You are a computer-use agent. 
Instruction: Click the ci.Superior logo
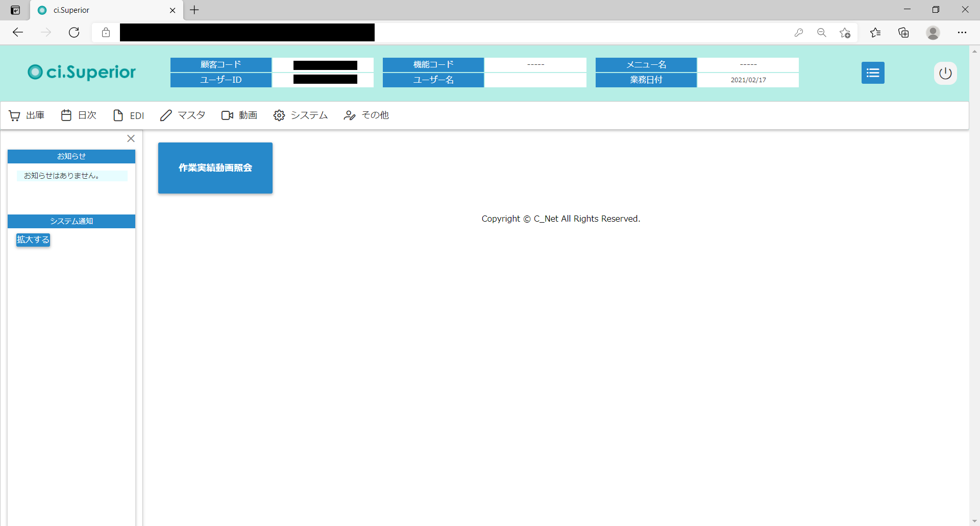82,72
